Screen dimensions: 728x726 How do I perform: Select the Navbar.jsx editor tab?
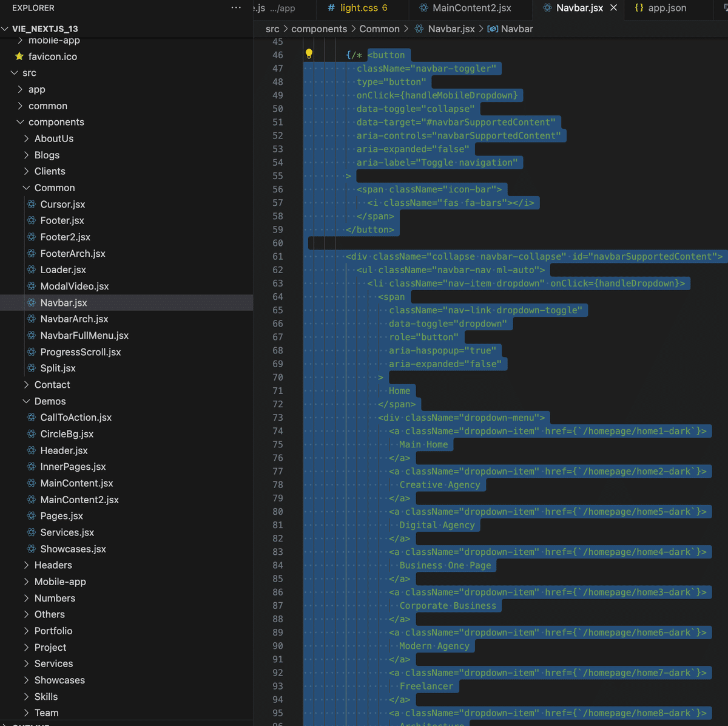click(x=578, y=8)
